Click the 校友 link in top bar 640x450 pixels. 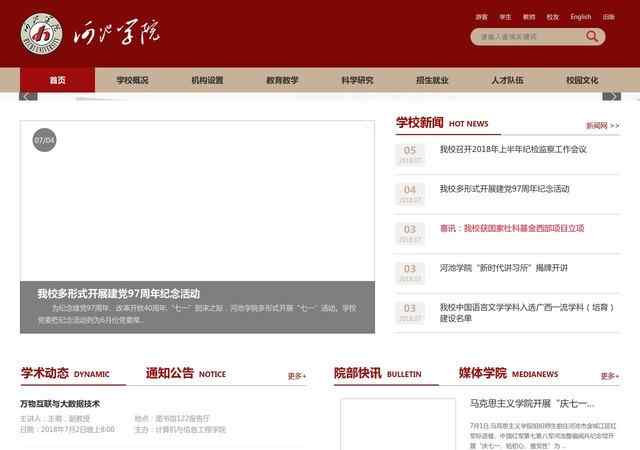tap(553, 17)
